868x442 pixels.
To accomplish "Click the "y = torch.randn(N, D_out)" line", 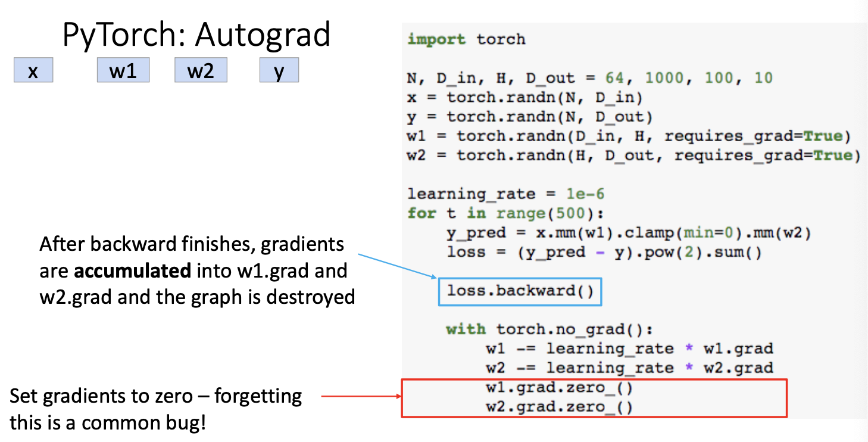I will 530,117.
